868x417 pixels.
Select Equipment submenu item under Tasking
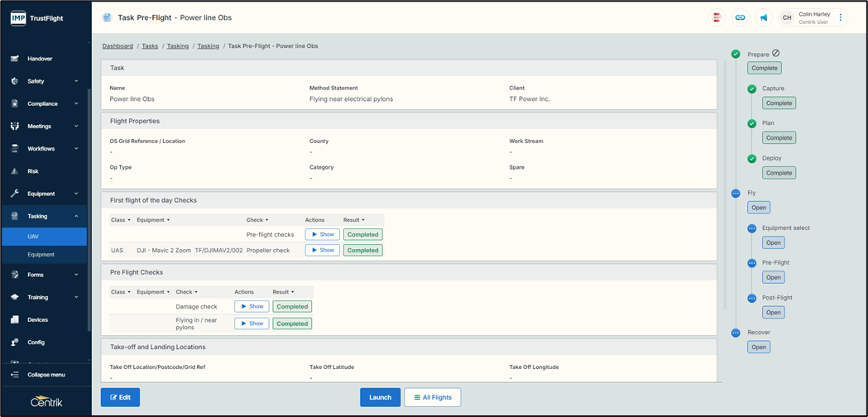click(x=41, y=255)
